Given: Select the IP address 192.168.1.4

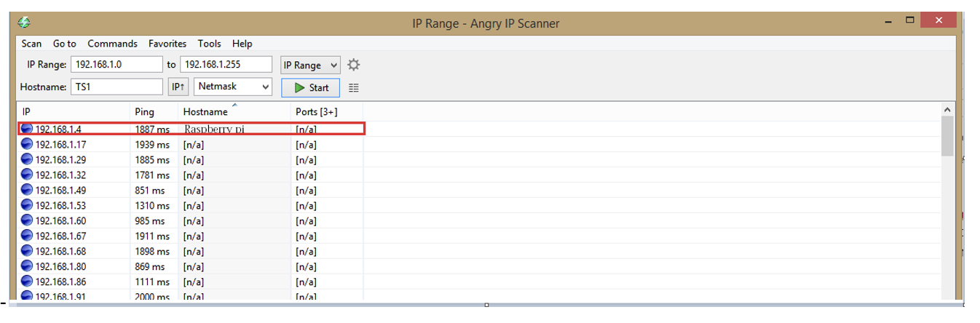Looking at the screenshot, I should [x=58, y=129].
